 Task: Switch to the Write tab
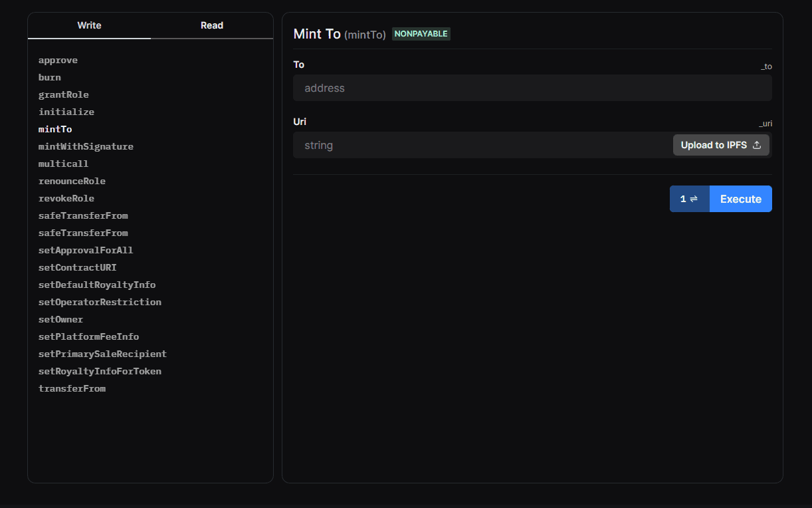point(89,25)
